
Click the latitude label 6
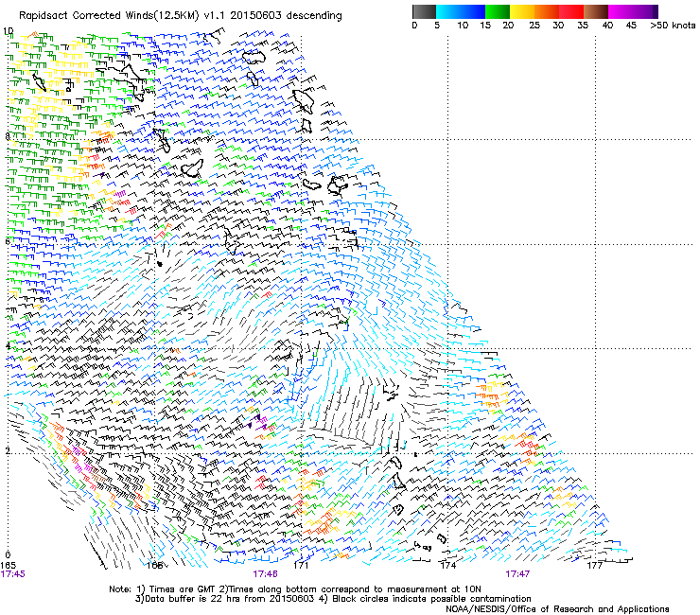tap(8, 241)
